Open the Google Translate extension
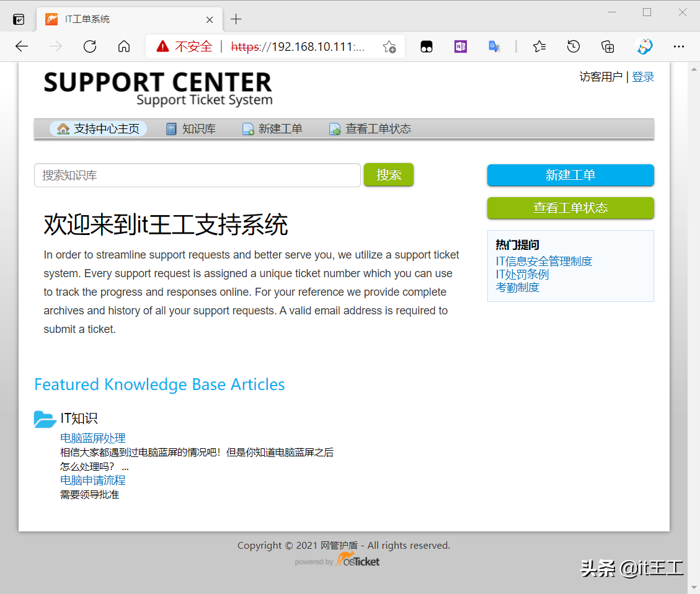Viewport: 700px width, 594px height. tap(494, 47)
